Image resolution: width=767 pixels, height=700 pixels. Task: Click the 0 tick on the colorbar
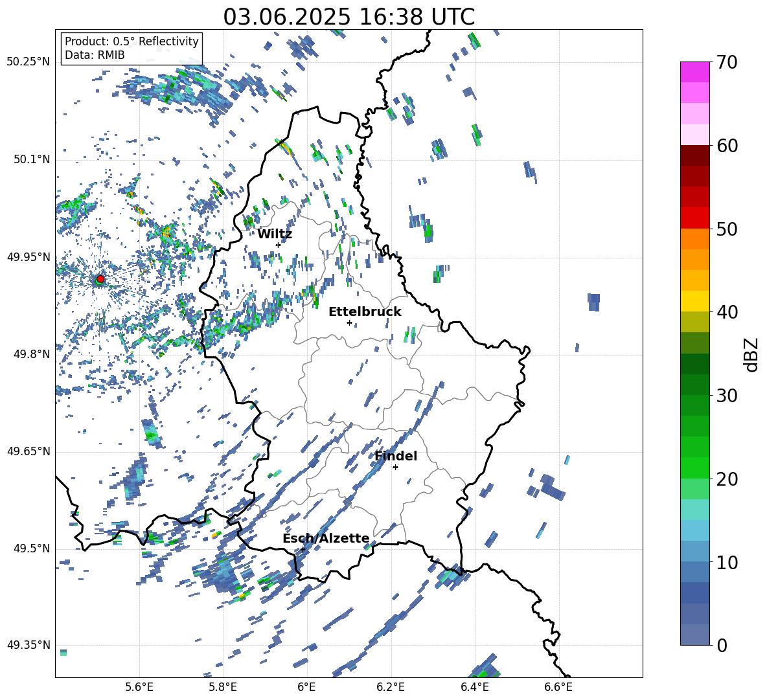(x=721, y=645)
